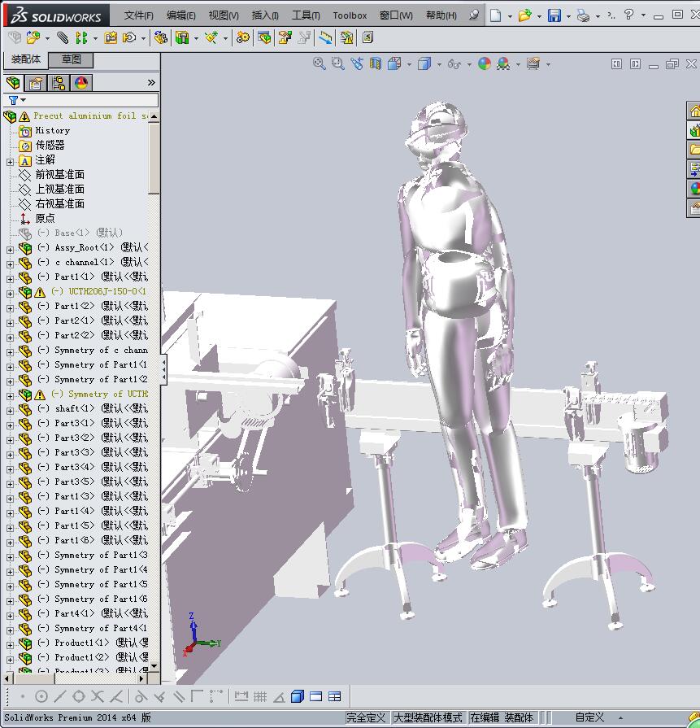Open the Toolbox menu
Image resolution: width=700 pixels, height=728 pixels.
[x=350, y=15]
